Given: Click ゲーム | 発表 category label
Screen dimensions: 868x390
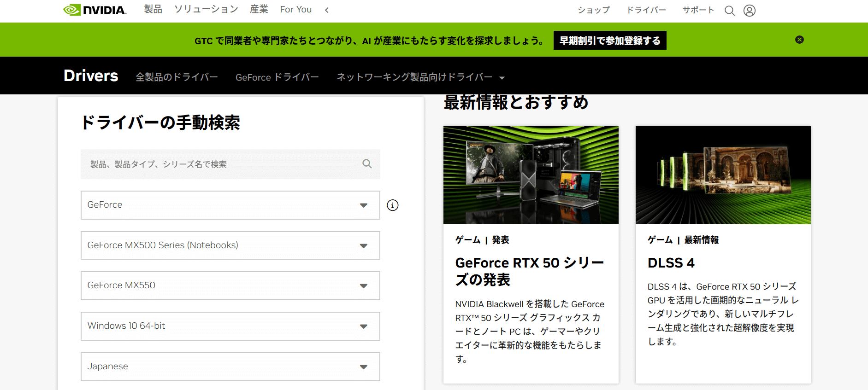Looking at the screenshot, I should point(482,240).
